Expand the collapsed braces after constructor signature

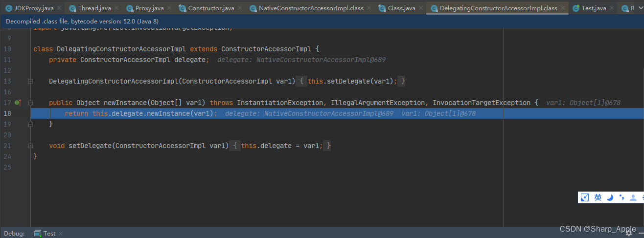[302, 81]
